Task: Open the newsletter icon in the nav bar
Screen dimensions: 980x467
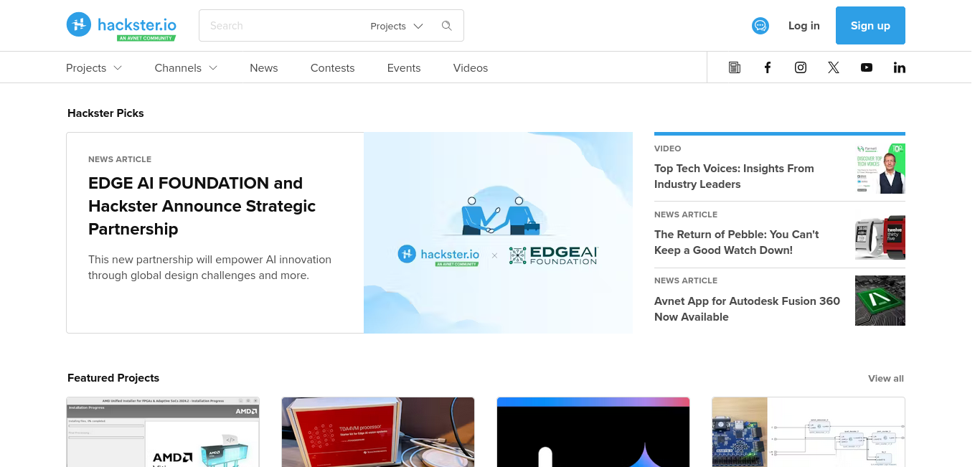Action: (x=734, y=67)
